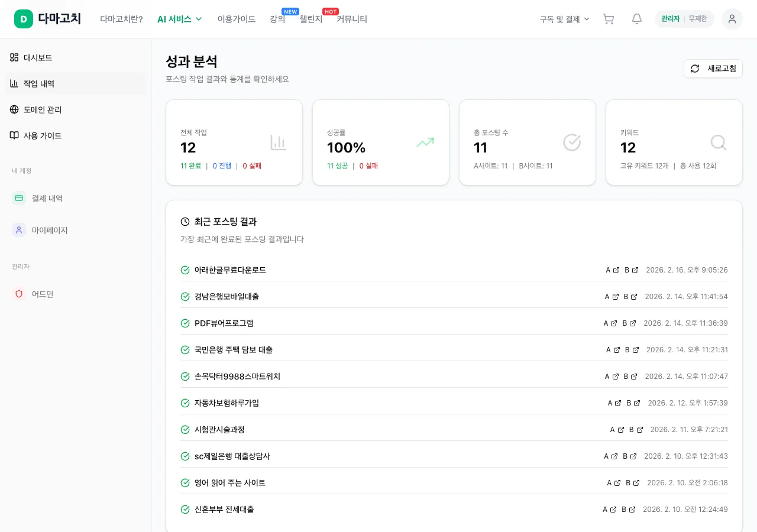Image resolution: width=757 pixels, height=532 pixels.
Task: Click the 손목닥터9988스마트워치 result text
Action: 237,377
